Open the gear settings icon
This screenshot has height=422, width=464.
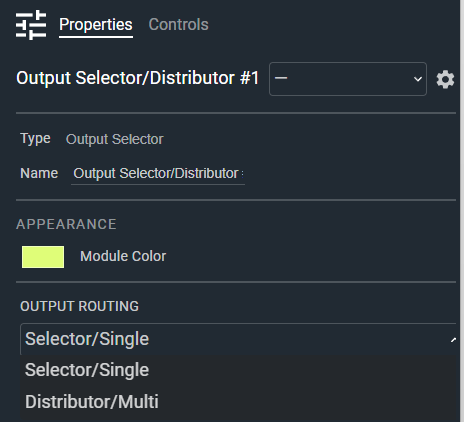pyautogui.click(x=445, y=79)
